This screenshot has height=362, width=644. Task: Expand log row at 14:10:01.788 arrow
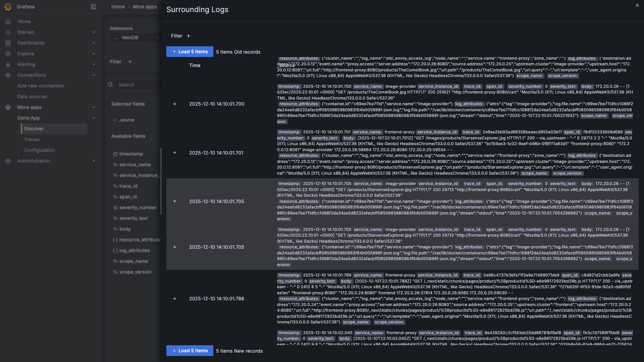tap(174, 299)
